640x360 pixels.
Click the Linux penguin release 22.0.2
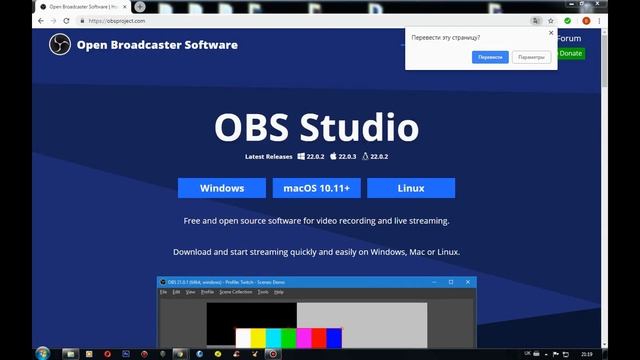click(375, 156)
